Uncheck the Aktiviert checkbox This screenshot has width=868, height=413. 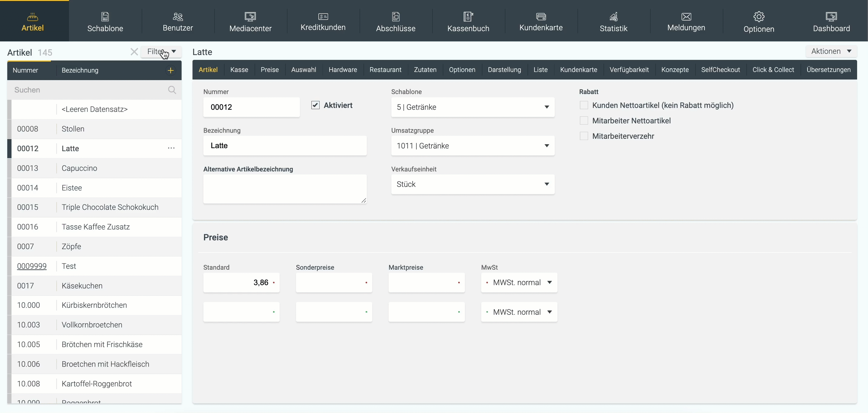point(315,105)
